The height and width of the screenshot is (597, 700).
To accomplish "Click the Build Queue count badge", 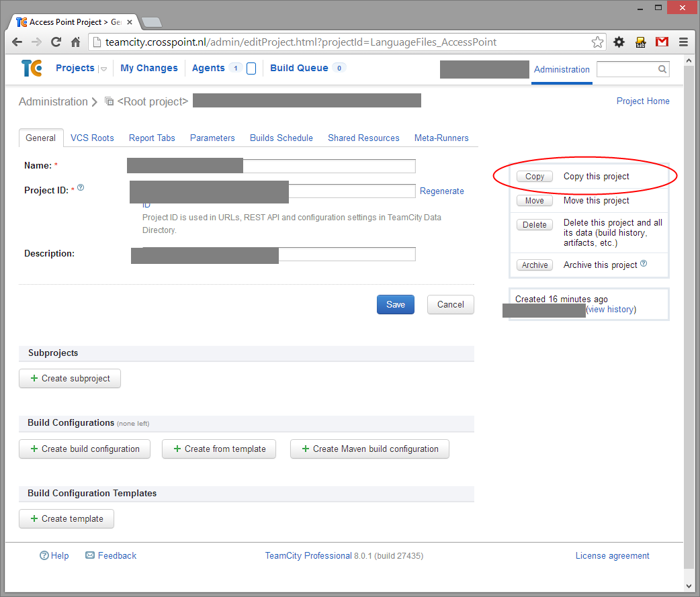I will tap(339, 68).
